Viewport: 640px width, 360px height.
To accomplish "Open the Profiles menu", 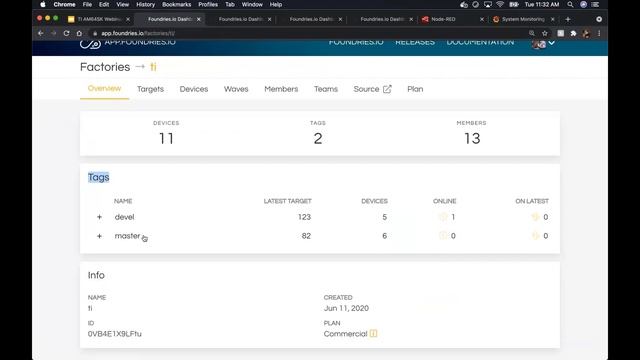I will pos(208,4).
